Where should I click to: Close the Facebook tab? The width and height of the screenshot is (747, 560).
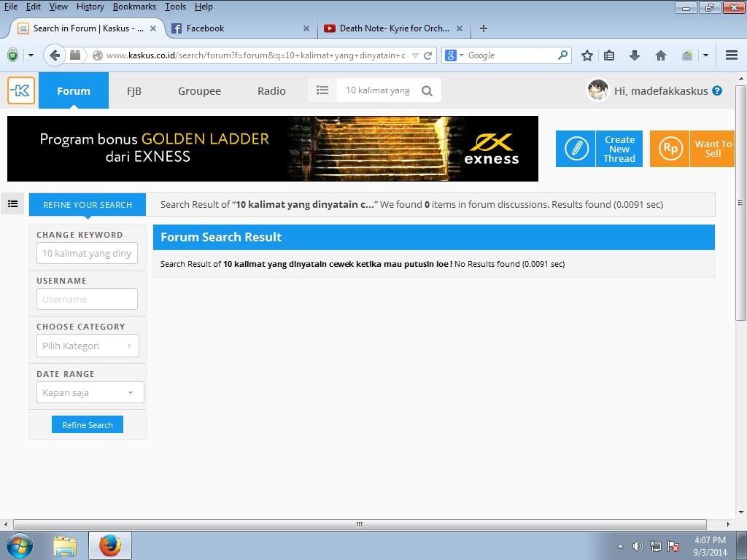click(306, 28)
